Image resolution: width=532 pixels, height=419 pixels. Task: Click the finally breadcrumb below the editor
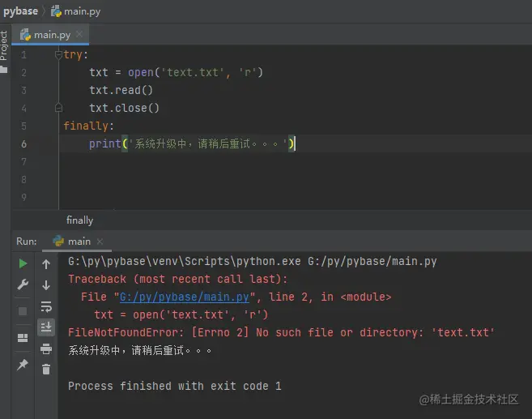79,220
